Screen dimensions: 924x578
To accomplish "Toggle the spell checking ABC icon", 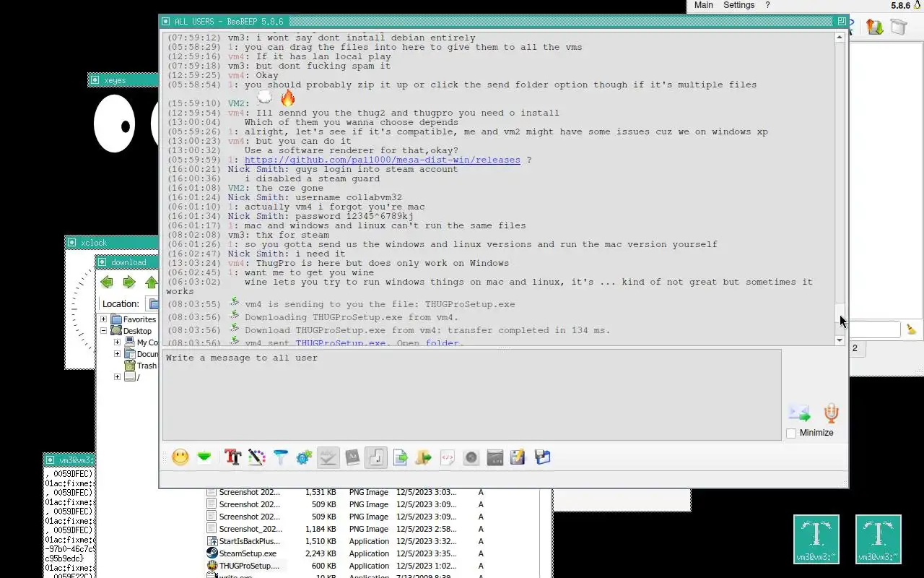I will [328, 457].
